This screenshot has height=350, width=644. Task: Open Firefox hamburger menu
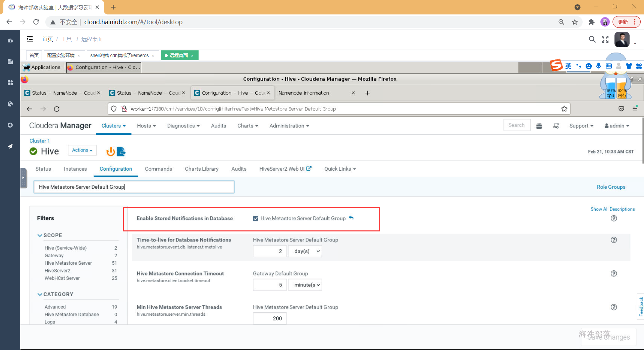[635, 108]
